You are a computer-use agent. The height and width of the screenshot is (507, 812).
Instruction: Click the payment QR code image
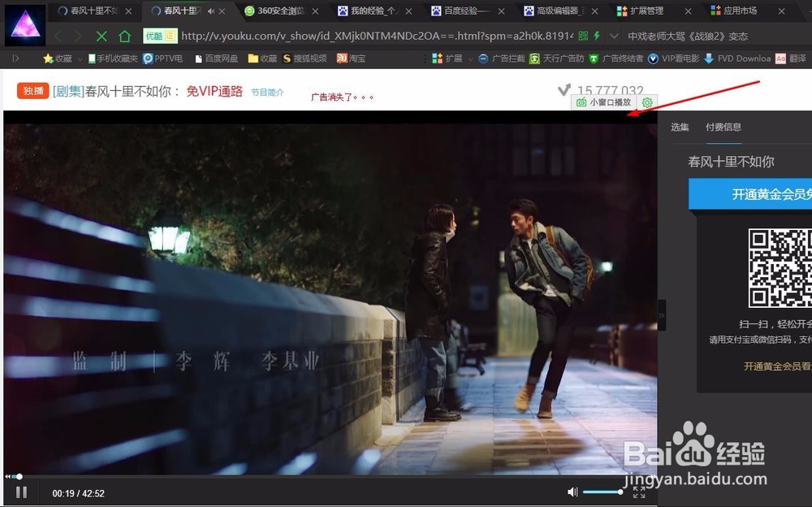(x=780, y=268)
